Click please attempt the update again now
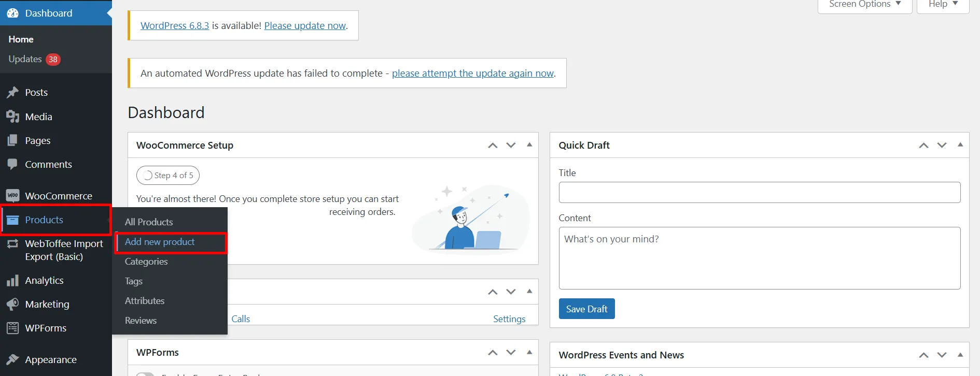 pyautogui.click(x=473, y=74)
